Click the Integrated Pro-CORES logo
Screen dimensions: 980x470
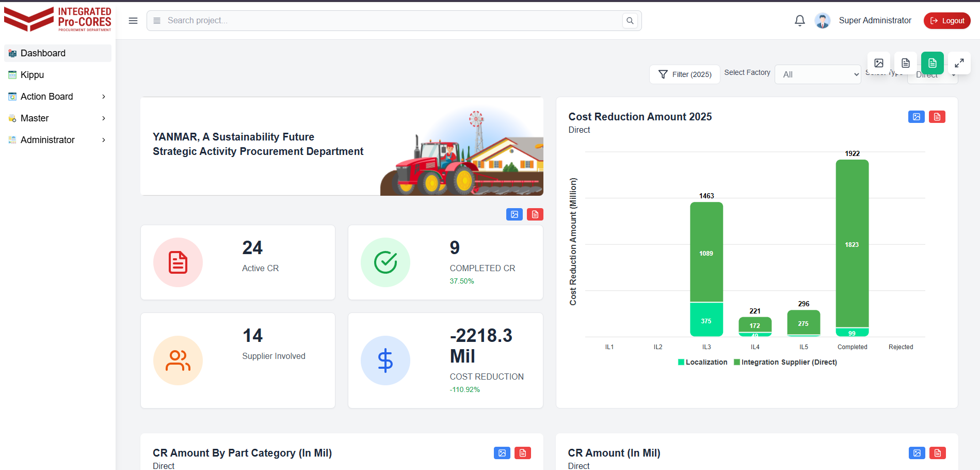pyautogui.click(x=58, y=20)
